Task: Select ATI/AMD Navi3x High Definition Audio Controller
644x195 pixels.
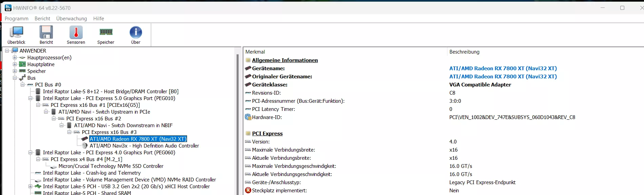Action: (x=144, y=145)
